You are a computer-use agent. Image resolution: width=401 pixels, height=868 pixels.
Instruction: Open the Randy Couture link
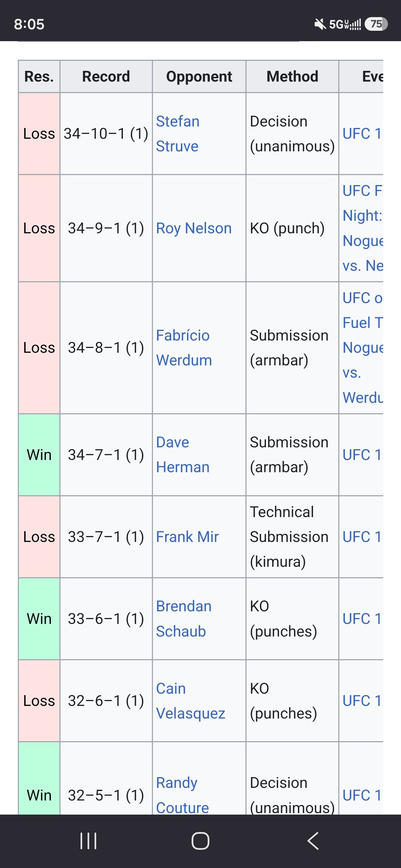[x=182, y=795]
